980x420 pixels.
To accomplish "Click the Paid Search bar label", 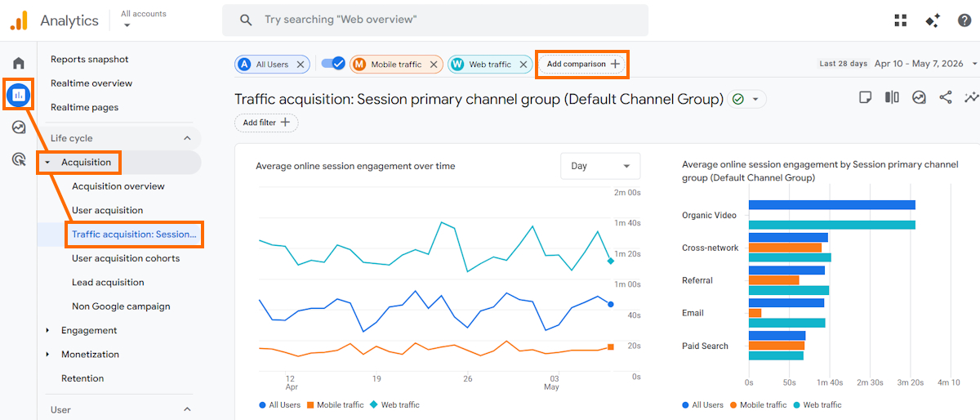I will [x=705, y=346].
